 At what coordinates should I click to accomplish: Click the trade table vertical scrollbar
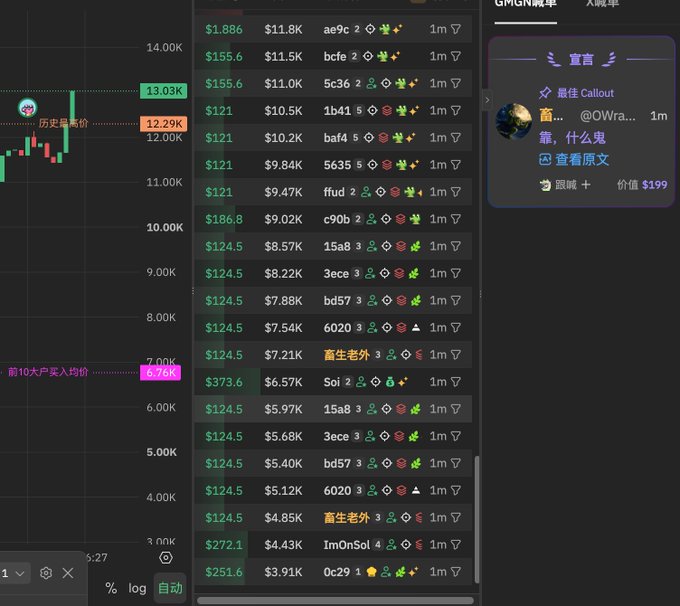(477, 519)
